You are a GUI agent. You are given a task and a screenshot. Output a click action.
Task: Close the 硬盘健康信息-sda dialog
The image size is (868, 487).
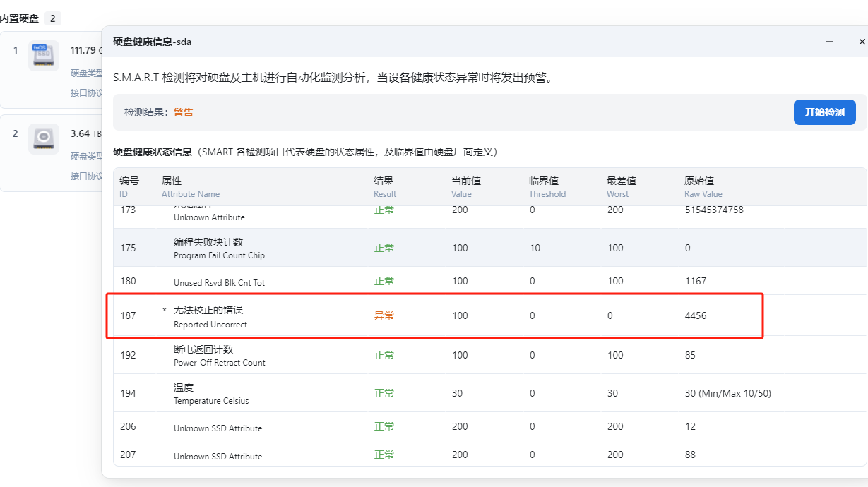click(862, 42)
